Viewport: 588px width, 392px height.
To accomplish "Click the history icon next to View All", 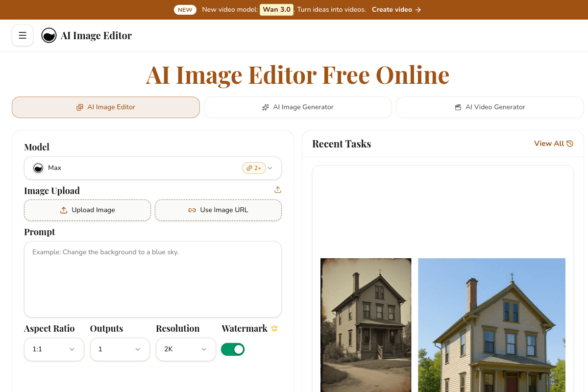I will pyautogui.click(x=570, y=144).
